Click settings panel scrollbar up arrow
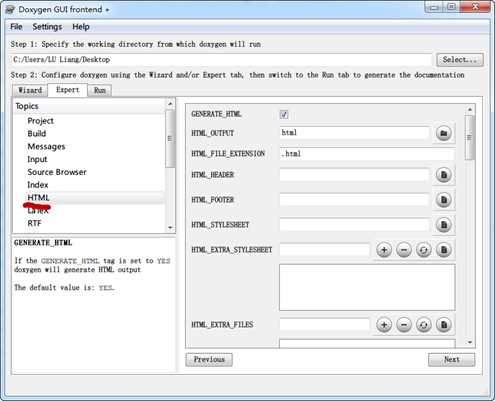 [470, 109]
